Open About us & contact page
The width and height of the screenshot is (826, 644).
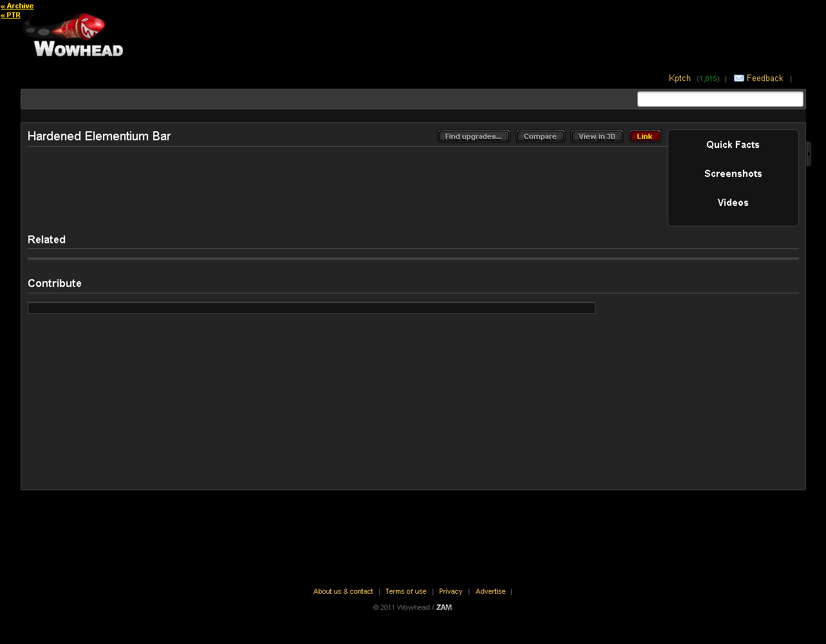343,591
